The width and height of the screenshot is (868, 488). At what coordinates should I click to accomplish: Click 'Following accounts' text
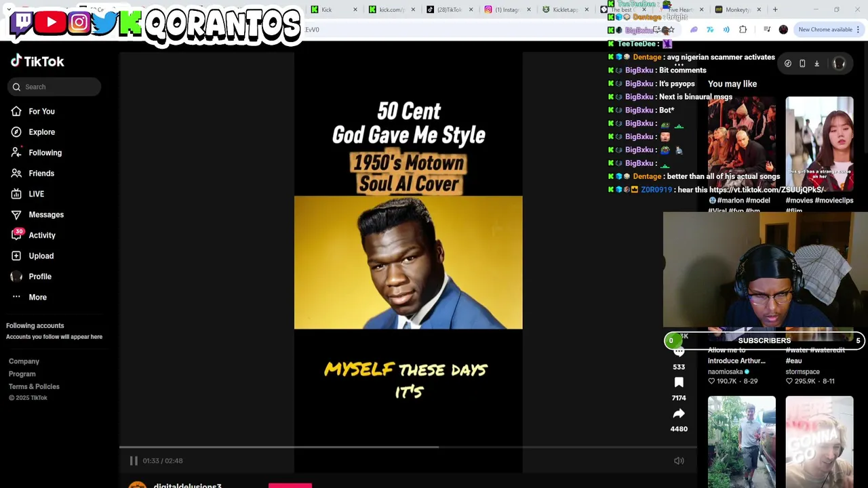tap(35, 326)
